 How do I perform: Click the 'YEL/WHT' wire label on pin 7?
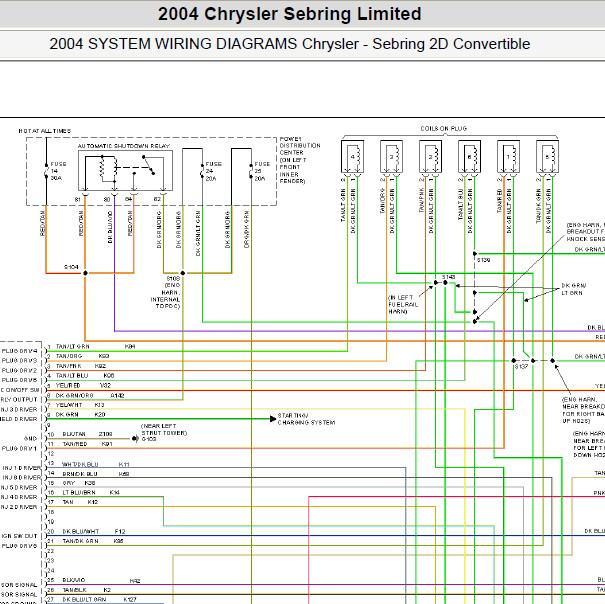pos(69,405)
